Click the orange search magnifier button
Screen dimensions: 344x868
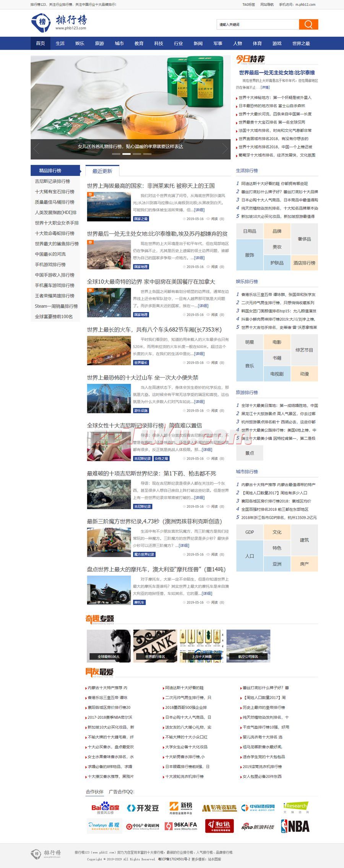308,24
